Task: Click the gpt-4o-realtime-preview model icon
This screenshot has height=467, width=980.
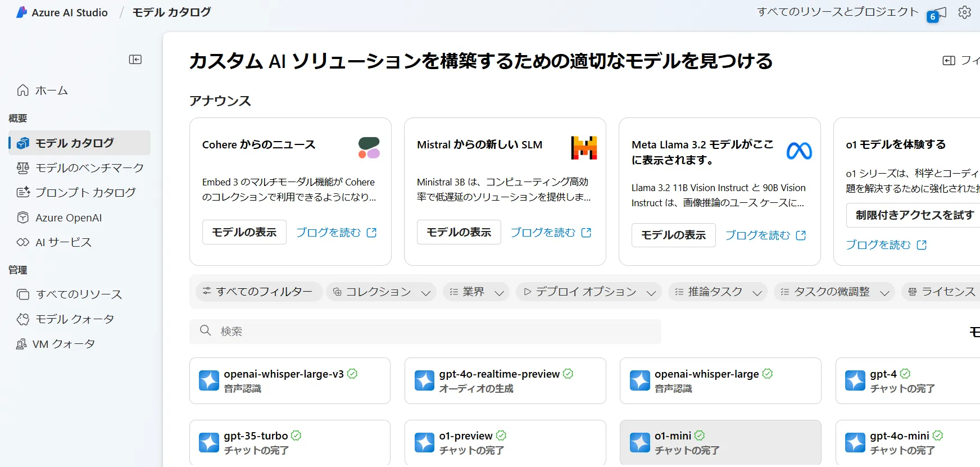Action: point(424,380)
